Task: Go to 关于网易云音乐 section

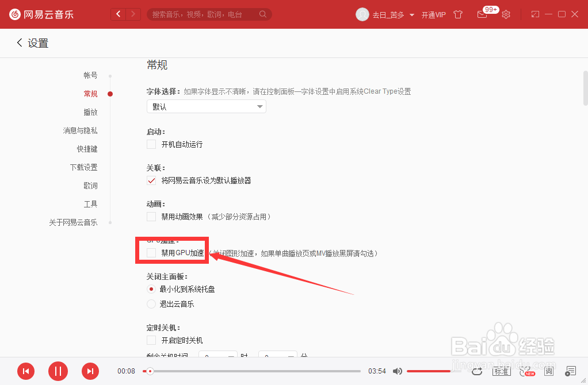Action: coord(73,222)
